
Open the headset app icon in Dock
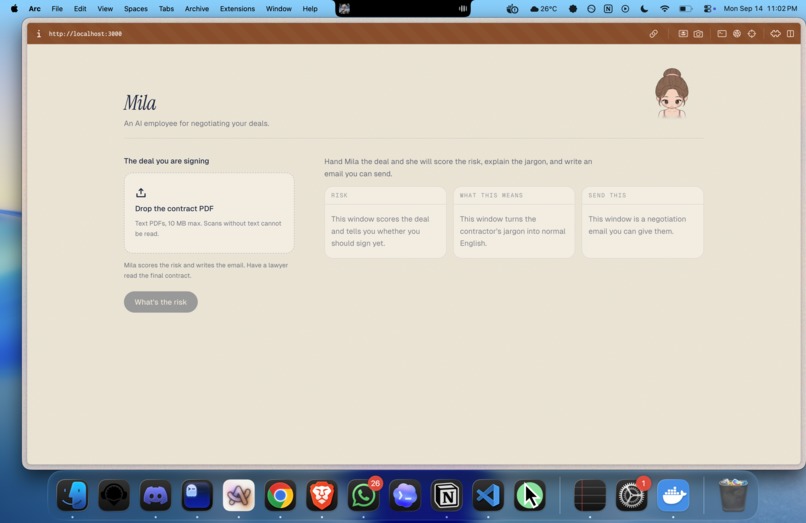[x=114, y=495]
